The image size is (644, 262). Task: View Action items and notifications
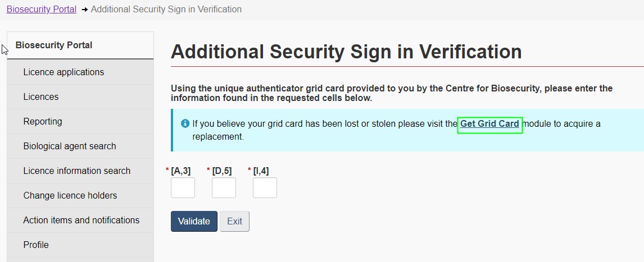point(81,220)
